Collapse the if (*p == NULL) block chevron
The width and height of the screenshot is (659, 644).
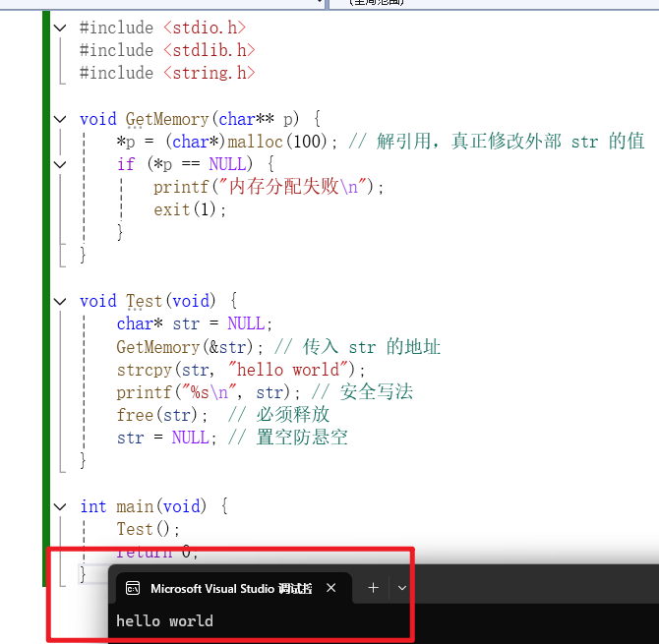click(60, 164)
